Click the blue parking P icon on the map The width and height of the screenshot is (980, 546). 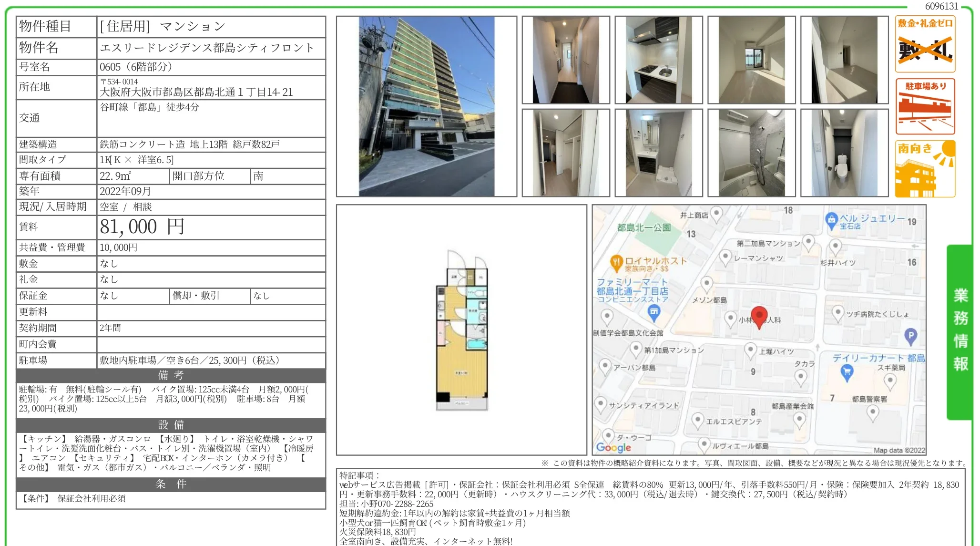coord(910,336)
